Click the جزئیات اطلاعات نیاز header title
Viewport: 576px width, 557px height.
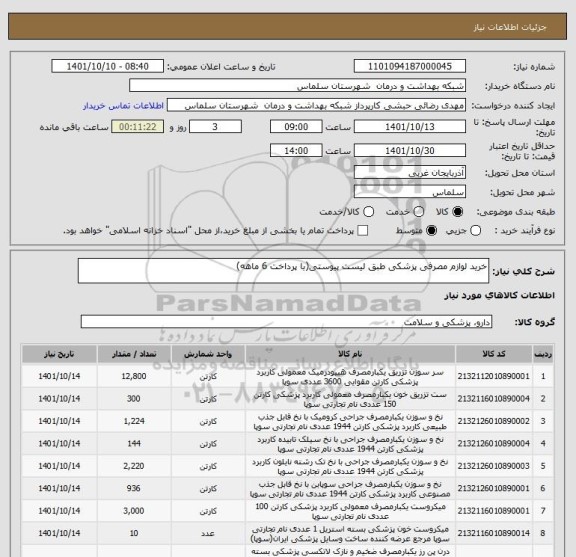(510, 27)
